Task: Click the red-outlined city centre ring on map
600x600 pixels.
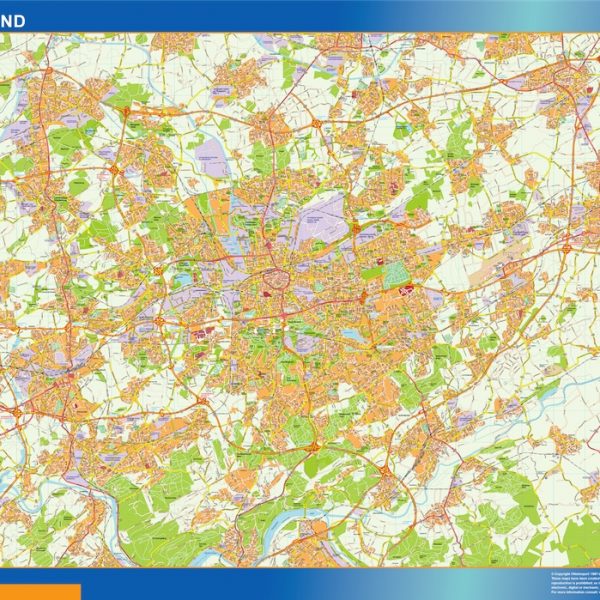Action: pos(277,279)
